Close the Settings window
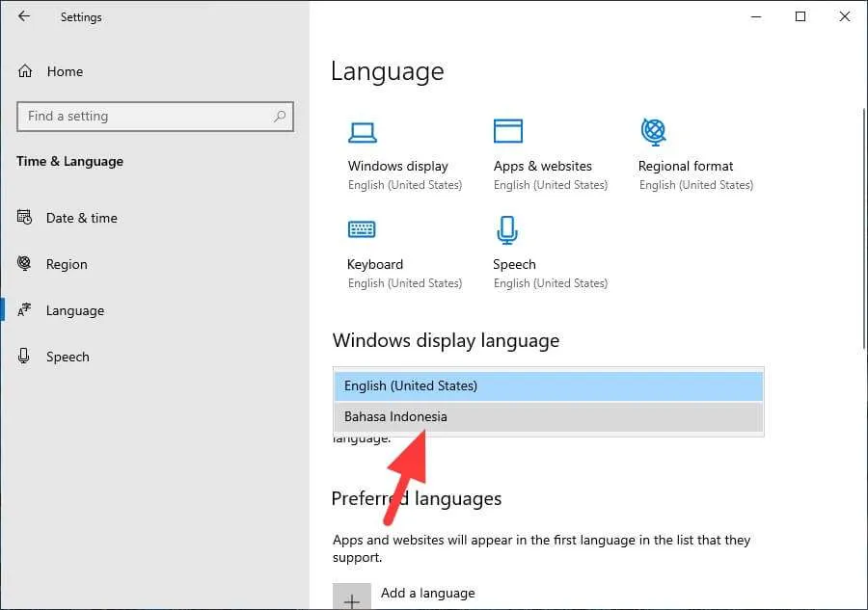The width and height of the screenshot is (868, 610). (845, 16)
